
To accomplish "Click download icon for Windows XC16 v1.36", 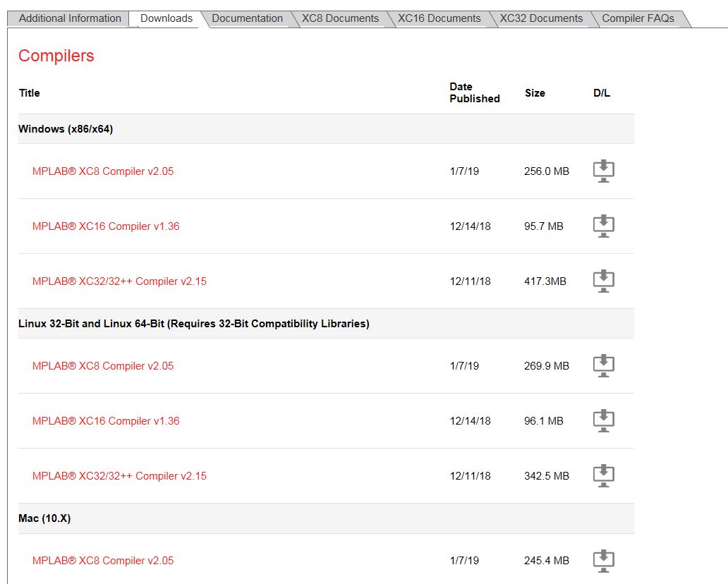I will pyautogui.click(x=604, y=226).
